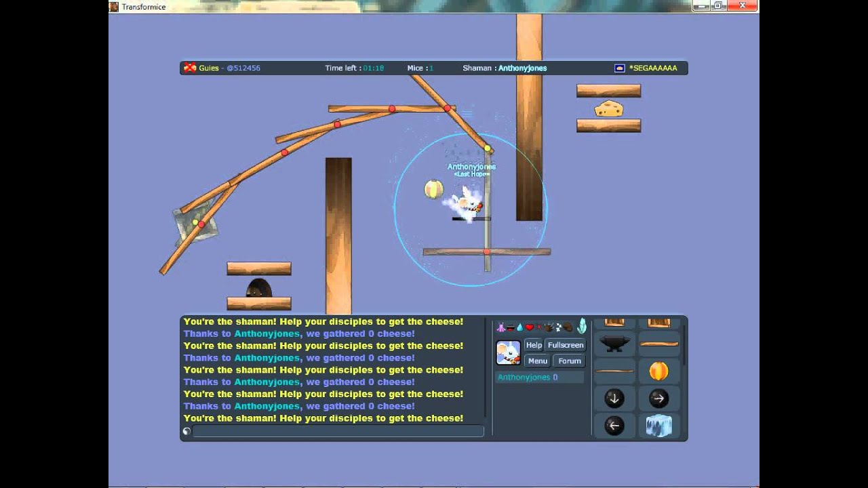This screenshot has height=488, width=868.
Task: Click the chat log scrollbar
Action: point(486,367)
